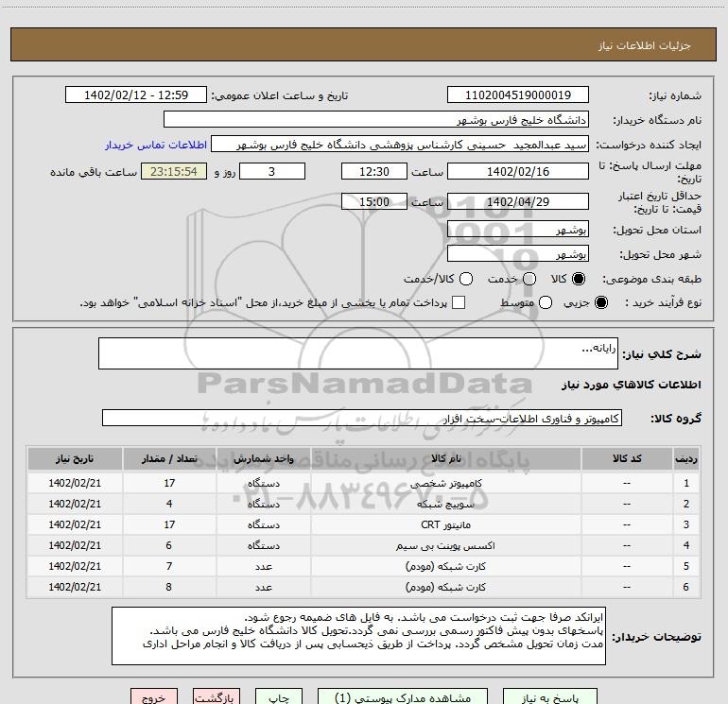The image size is (728, 704).
Task: Click the واحد شمارش column header
Action: (263, 458)
